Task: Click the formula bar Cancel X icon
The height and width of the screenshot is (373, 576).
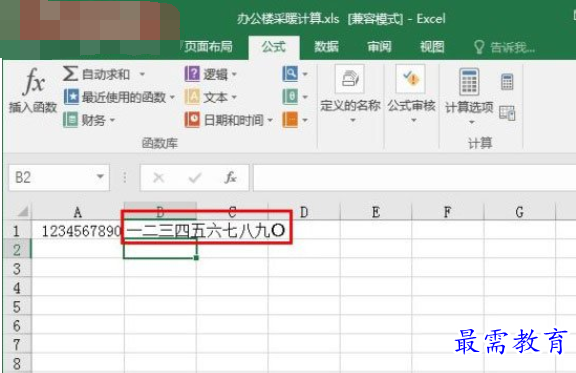Action: pyautogui.click(x=159, y=178)
